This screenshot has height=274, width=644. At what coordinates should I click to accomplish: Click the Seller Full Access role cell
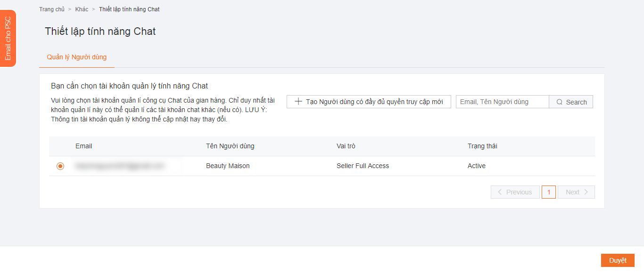[363, 166]
